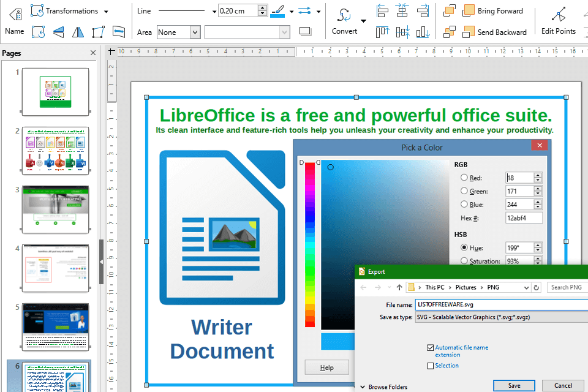Select page 1 thumbnail

(x=56, y=91)
